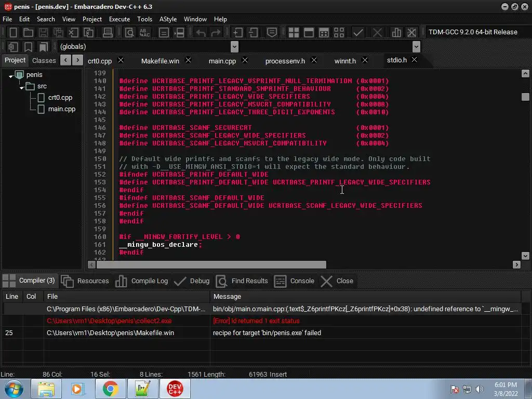
Task: Open the Find Results panel tab
Action: click(242, 281)
